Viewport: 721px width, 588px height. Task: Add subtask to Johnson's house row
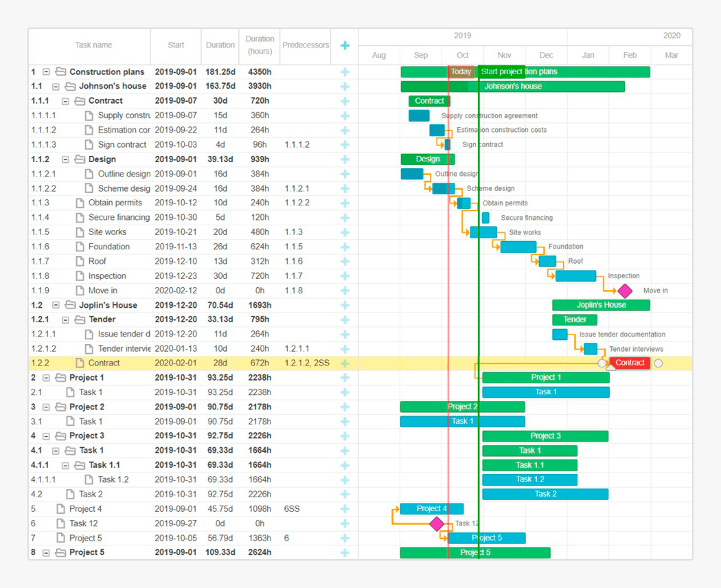pyautogui.click(x=345, y=87)
